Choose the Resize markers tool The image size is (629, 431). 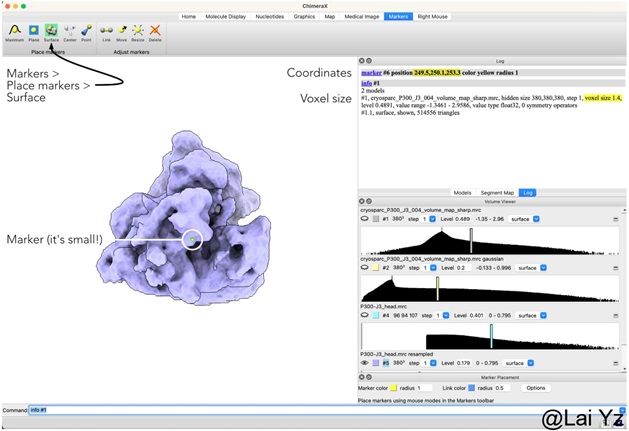point(138,33)
